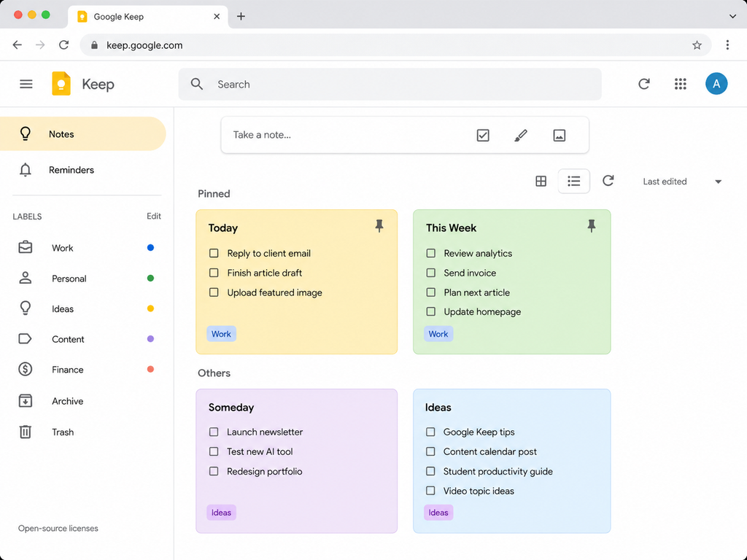This screenshot has width=747, height=560.
Task: Click the Finance dollar icon
Action: pos(26,369)
